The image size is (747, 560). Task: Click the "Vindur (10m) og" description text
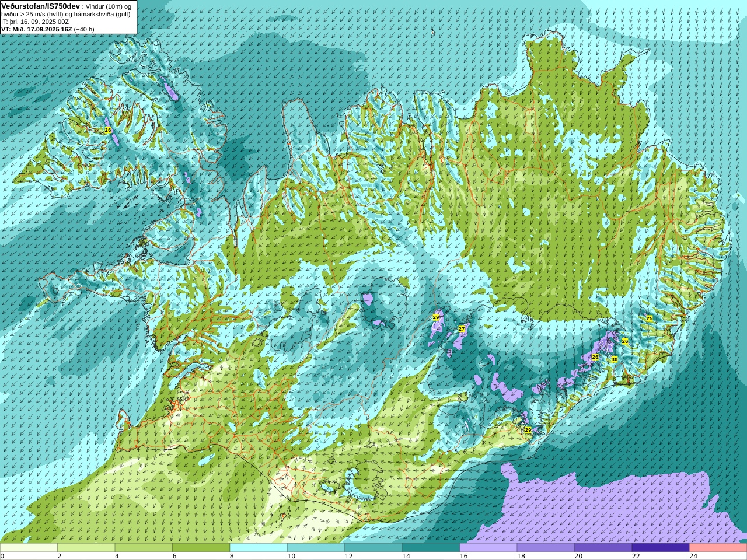[x=108, y=6]
